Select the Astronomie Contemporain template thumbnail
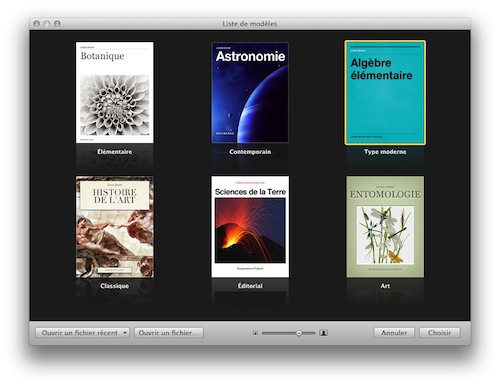Image resolution: width=500 pixels, height=386 pixels. click(x=250, y=93)
